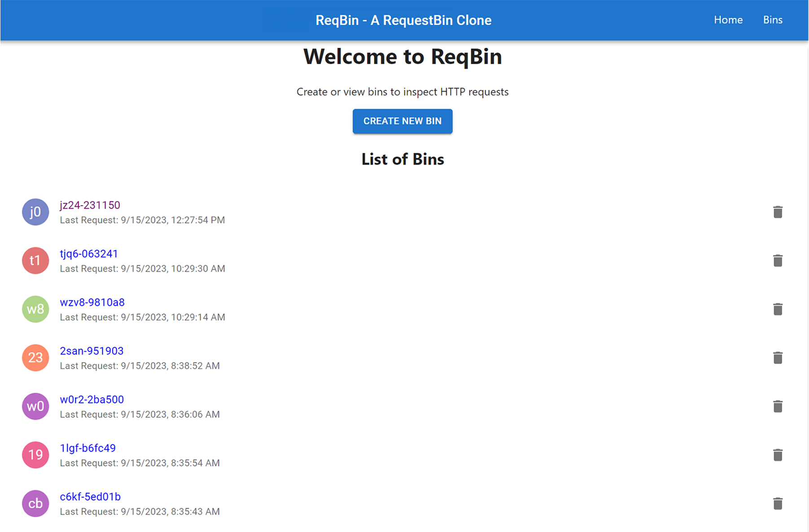809x532 pixels.
Task: Open the Home navigation link
Action: (728, 20)
